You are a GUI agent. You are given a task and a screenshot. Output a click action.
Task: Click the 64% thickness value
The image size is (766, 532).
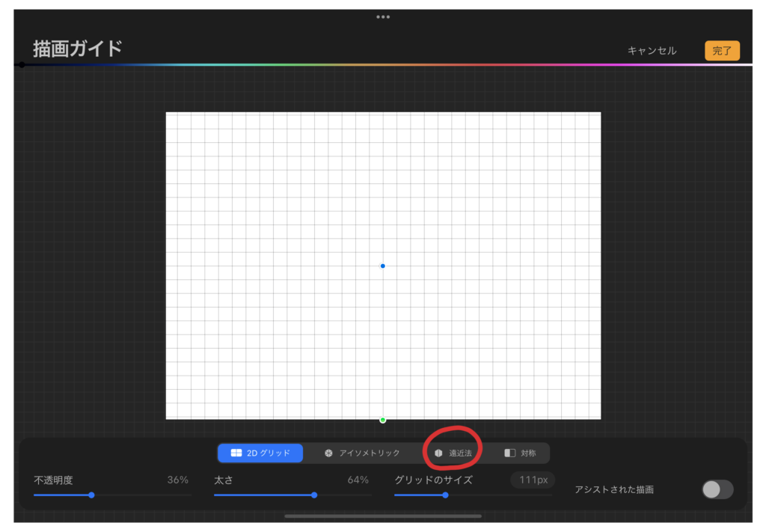tap(358, 480)
